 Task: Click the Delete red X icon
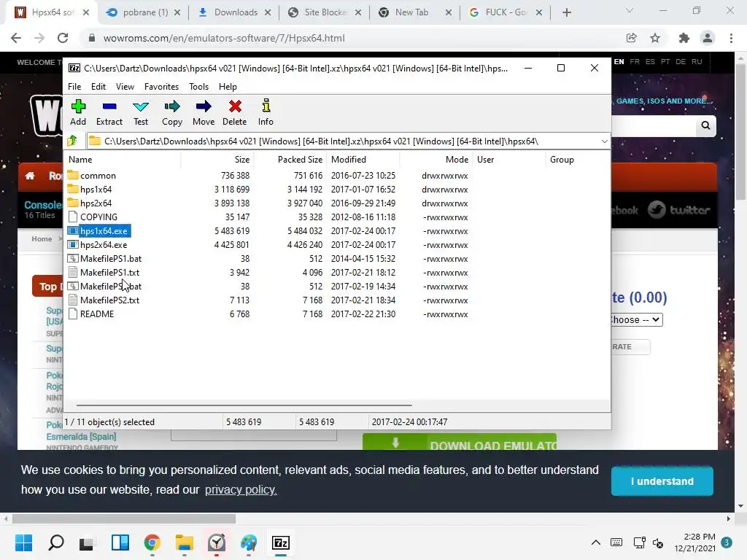point(234,113)
